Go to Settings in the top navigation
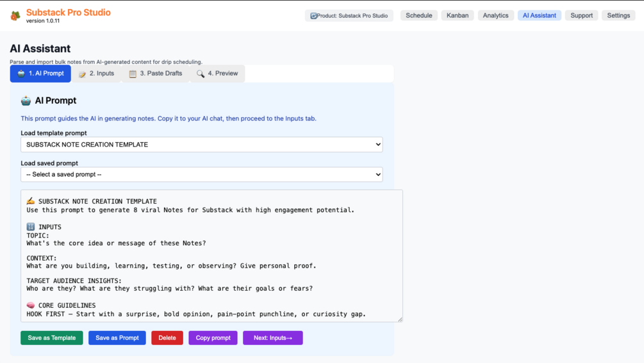The image size is (644, 363). coord(618,15)
